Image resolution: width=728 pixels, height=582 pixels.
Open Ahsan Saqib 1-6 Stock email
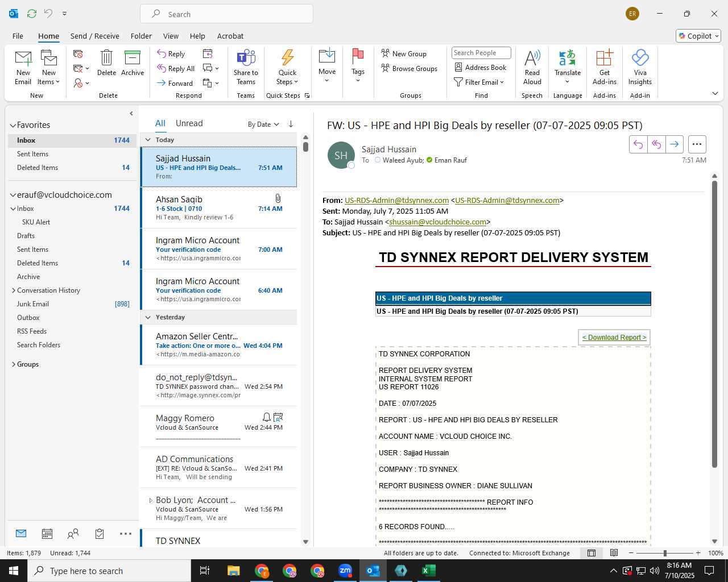[219, 207]
